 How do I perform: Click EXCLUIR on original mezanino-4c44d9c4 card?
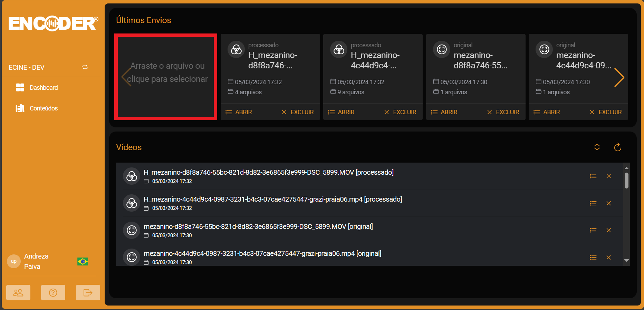pyautogui.click(x=606, y=112)
